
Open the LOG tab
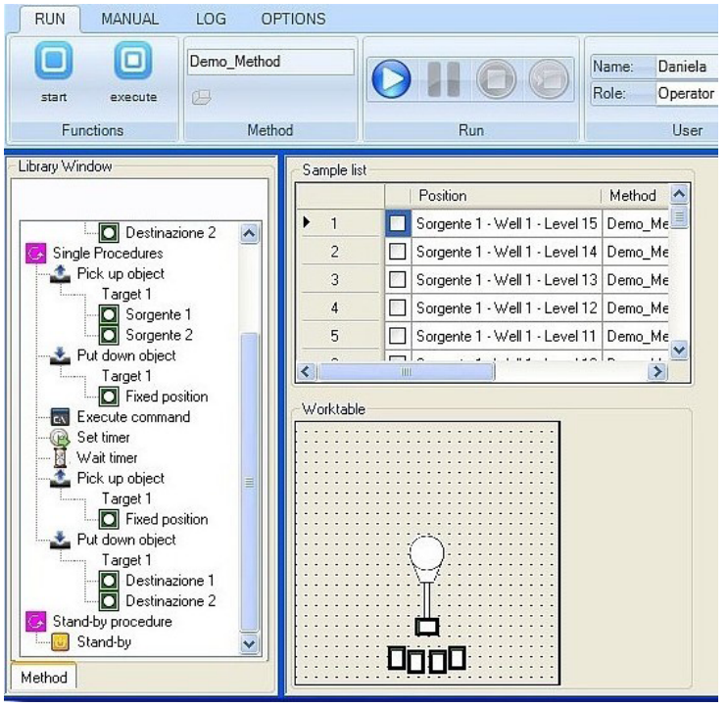(x=211, y=19)
